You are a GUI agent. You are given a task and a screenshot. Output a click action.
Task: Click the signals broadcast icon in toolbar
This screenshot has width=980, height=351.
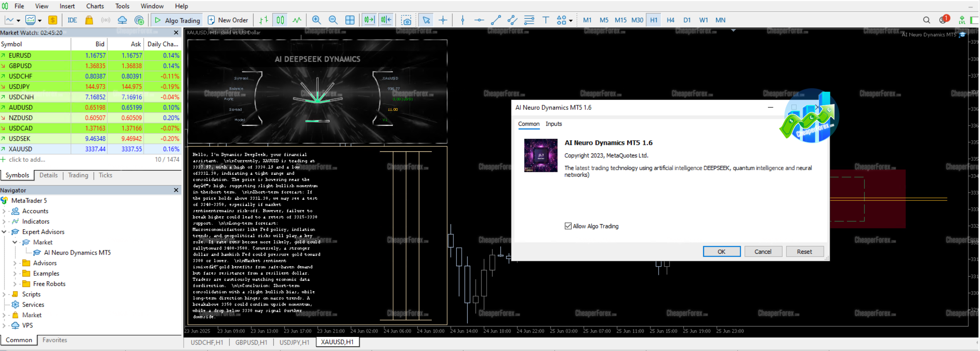tap(106, 20)
